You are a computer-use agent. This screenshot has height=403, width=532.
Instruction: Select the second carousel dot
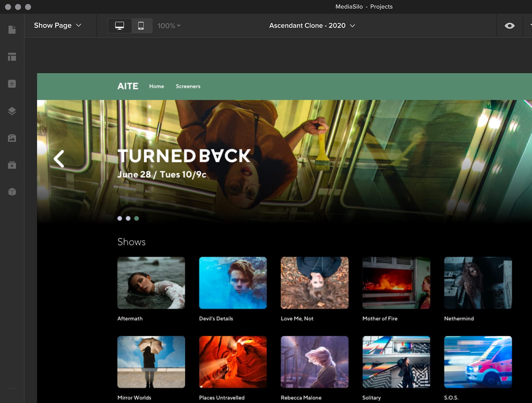click(128, 218)
